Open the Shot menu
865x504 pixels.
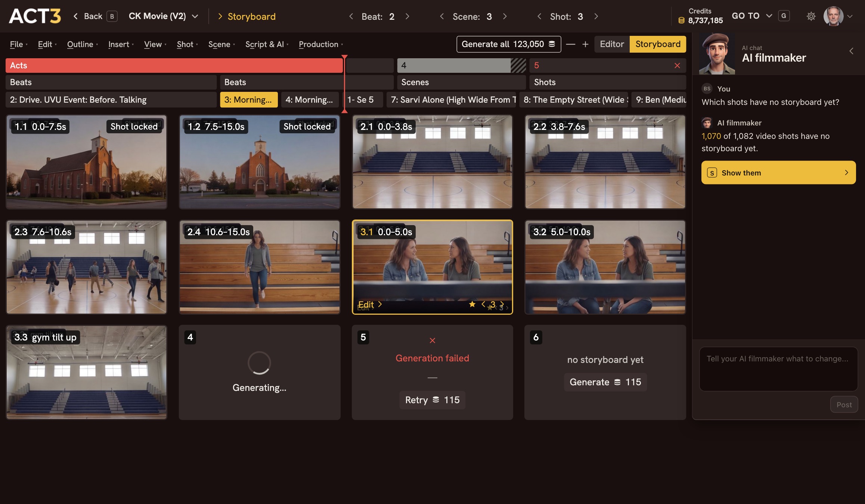pos(187,44)
